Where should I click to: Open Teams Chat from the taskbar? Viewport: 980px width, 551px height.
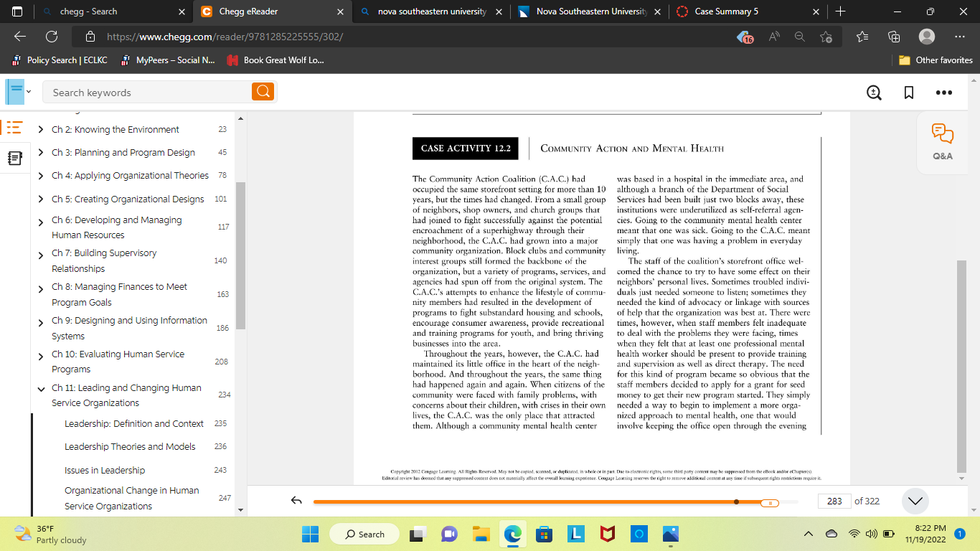coord(449,534)
